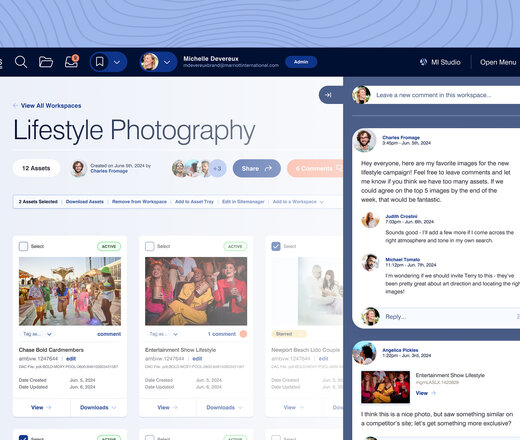Click commenter avatar beside new comment field
The image size is (520, 440).
[x=361, y=95]
